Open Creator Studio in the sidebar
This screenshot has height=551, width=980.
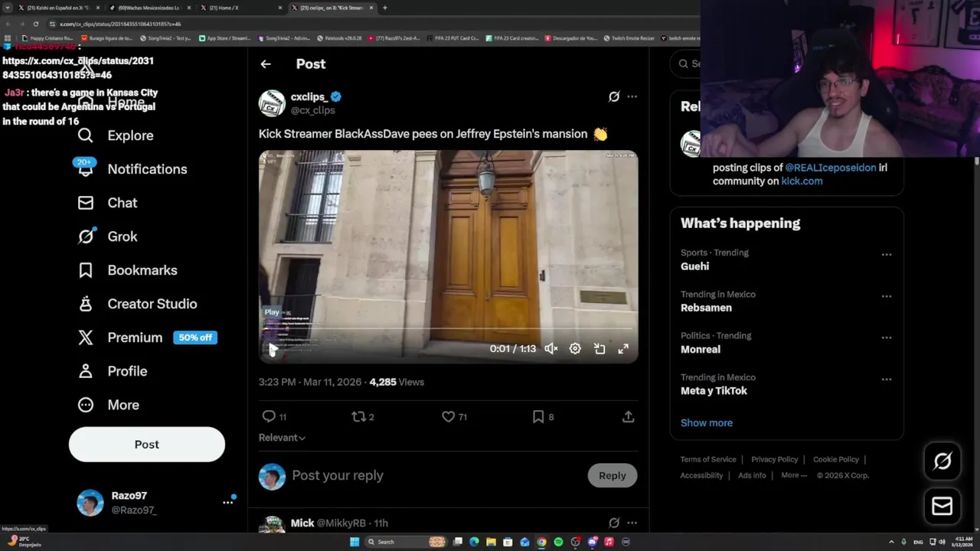point(136,304)
